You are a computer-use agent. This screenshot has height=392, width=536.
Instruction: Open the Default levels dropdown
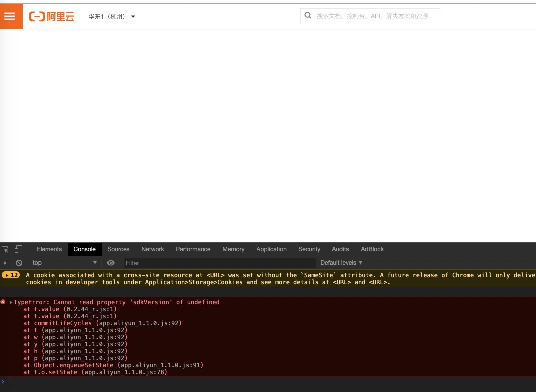341,263
